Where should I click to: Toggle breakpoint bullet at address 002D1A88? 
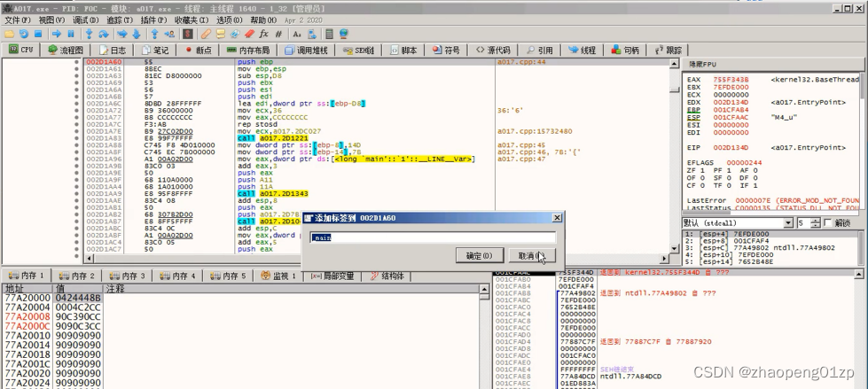(76, 145)
